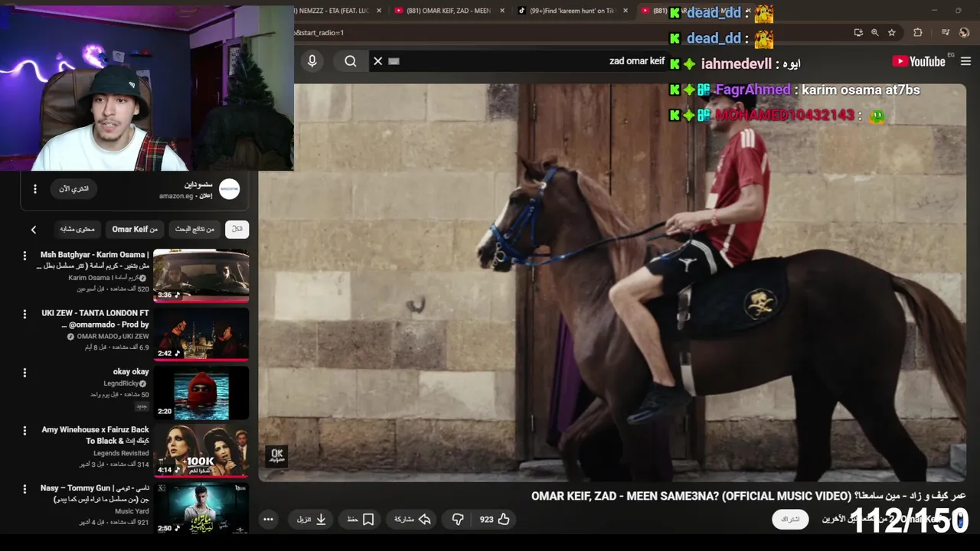Select the من Omar Keif filter chip
Image resolution: width=980 pixels, height=551 pixels.
point(135,229)
